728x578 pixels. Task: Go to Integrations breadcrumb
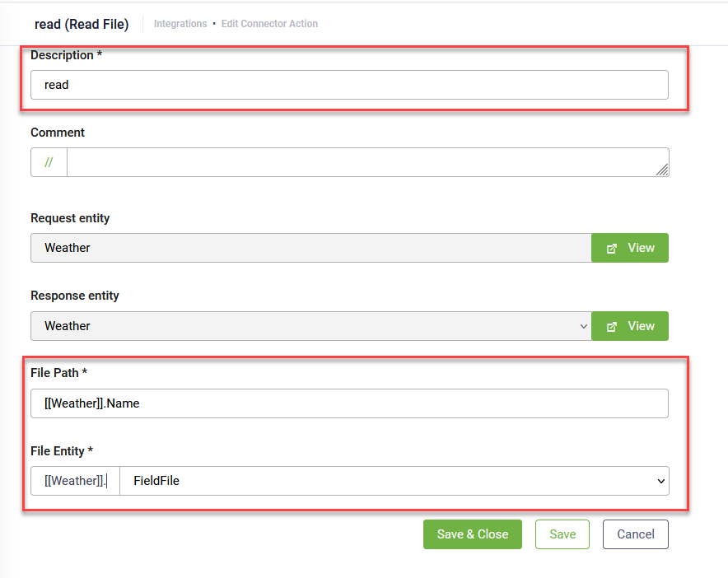tap(180, 24)
